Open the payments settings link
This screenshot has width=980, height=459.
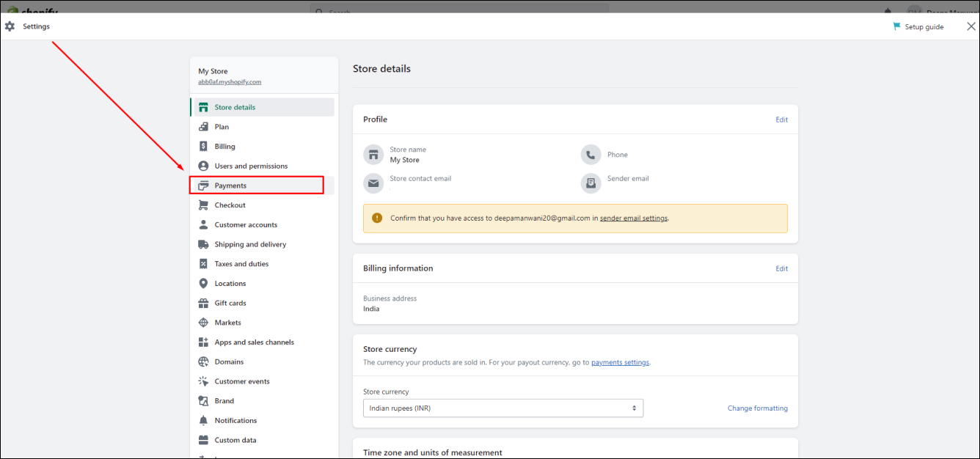[621, 362]
